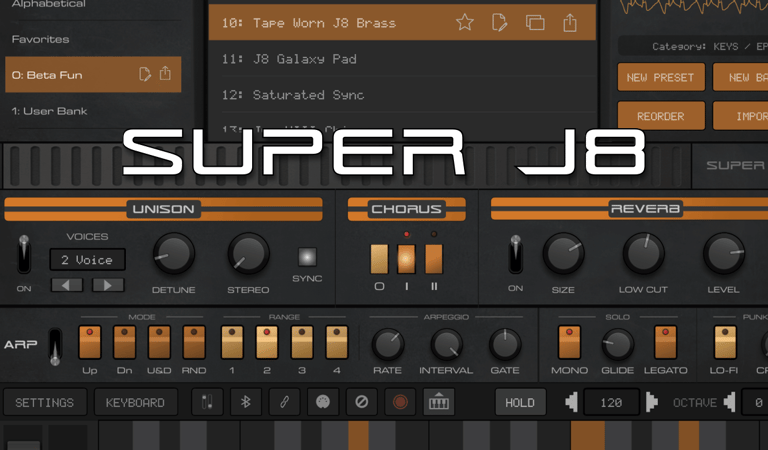Toggle the HOLD button

coord(520,402)
